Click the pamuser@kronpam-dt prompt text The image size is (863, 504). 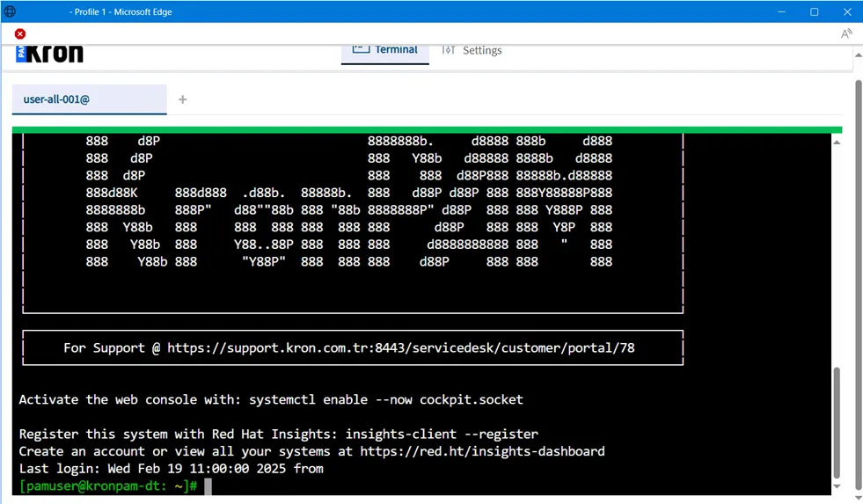108,486
